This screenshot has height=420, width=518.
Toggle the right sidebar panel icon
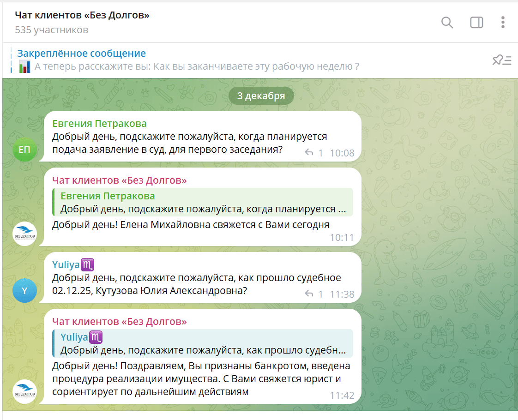476,22
